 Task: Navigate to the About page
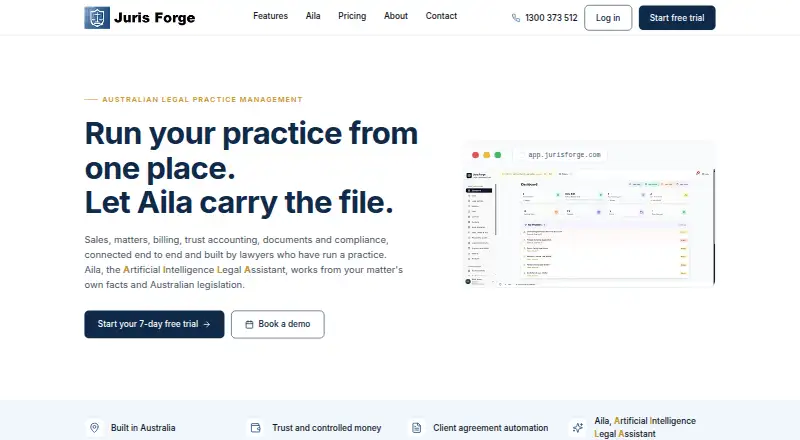[x=396, y=16]
